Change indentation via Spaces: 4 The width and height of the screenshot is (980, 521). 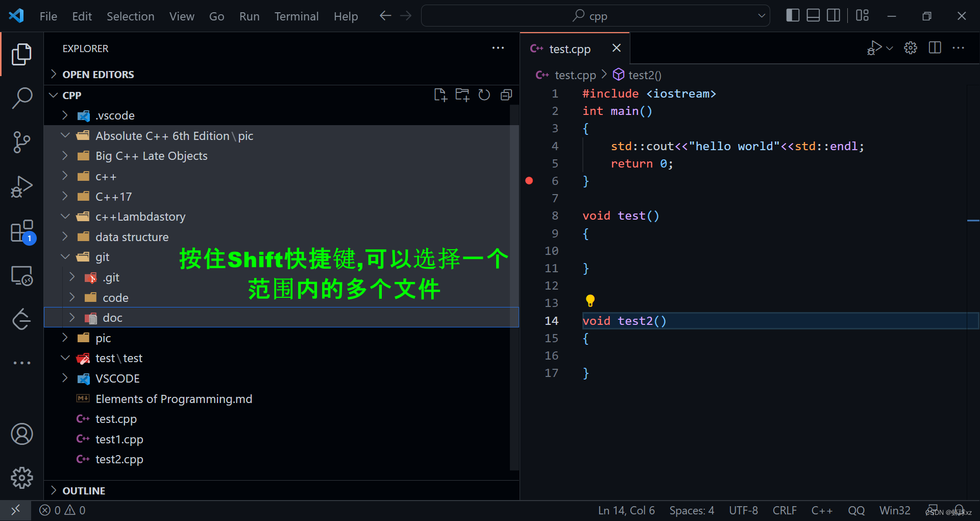(692, 510)
